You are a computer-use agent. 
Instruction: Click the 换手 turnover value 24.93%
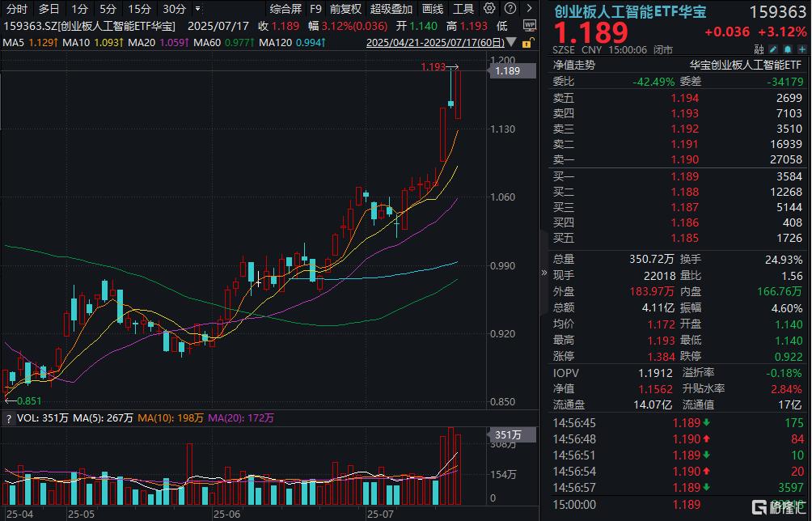[784, 260]
